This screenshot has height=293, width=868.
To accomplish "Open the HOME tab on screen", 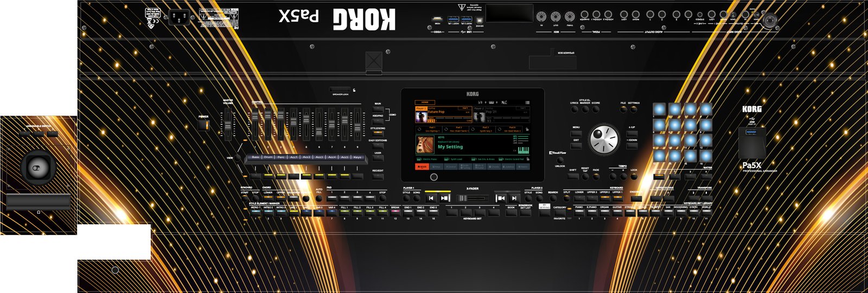I will point(425,102).
